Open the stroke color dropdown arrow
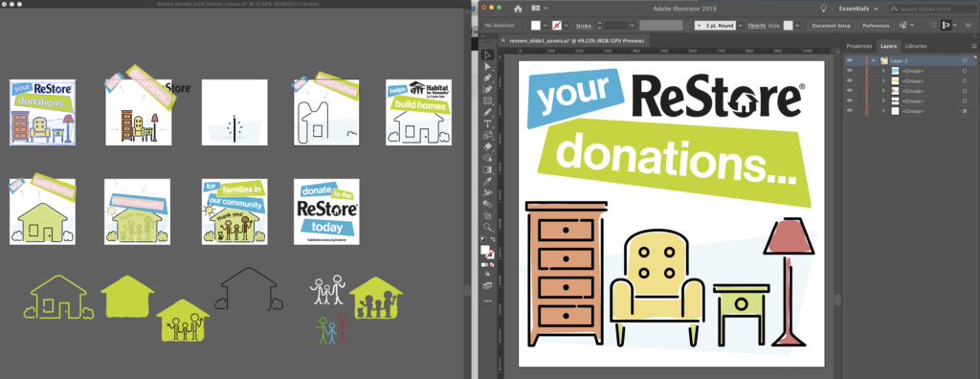980x379 pixels. pyautogui.click(x=567, y=25)
